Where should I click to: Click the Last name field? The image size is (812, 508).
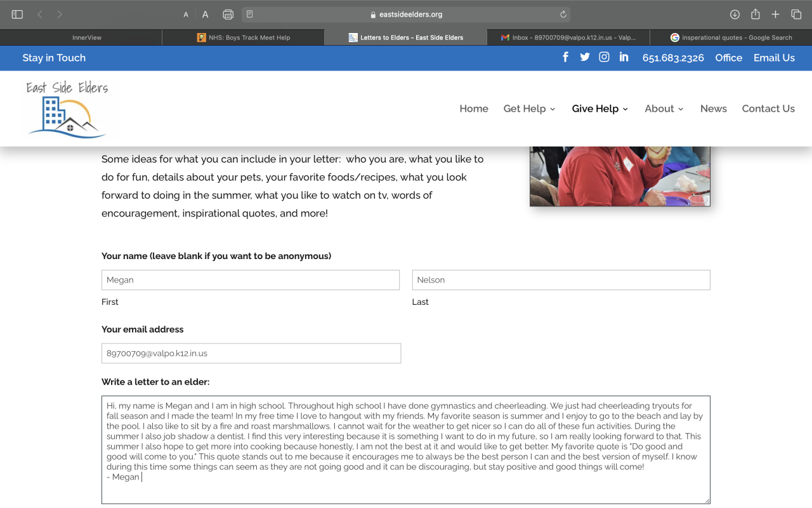tap(561, 280)
